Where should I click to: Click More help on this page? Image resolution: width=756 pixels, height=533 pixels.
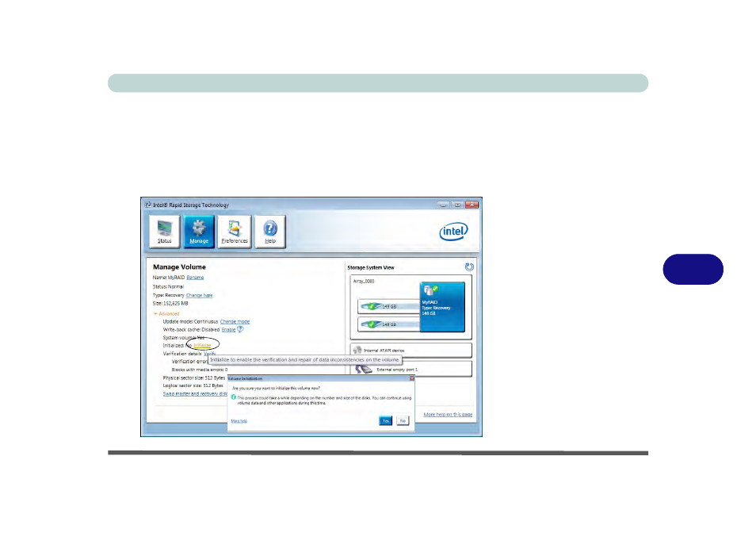click(448, 414)
